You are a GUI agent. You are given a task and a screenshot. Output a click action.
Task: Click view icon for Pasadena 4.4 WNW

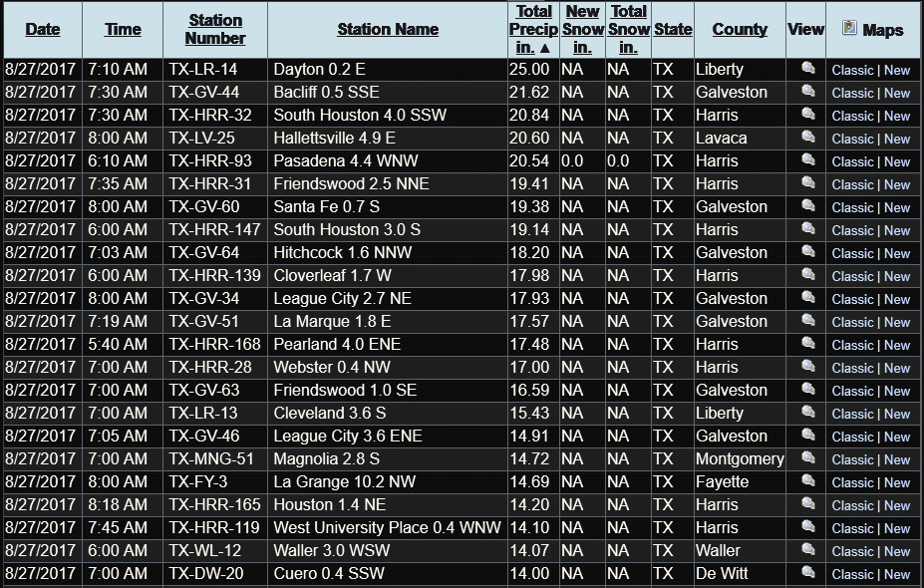(808, 160)
